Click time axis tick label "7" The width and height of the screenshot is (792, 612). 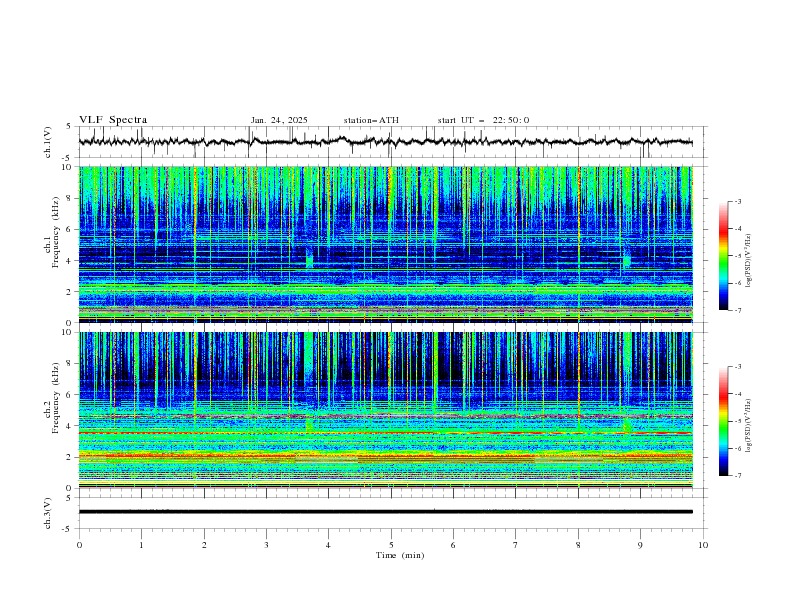point(516,545)
